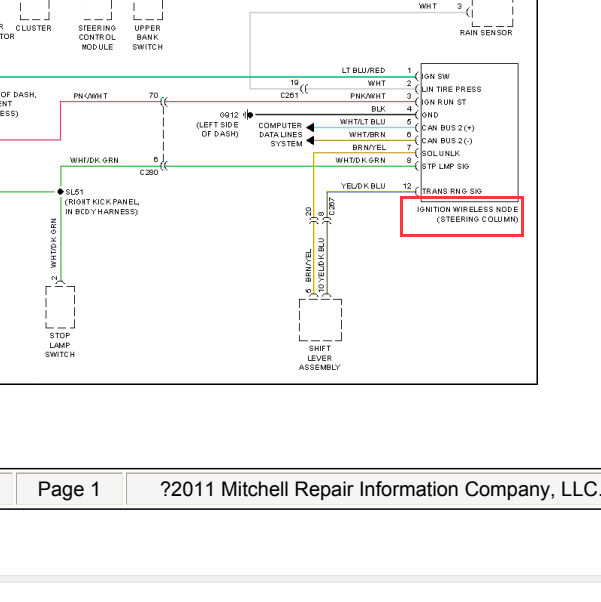Select the IGN RUN ST pin label
Image resolution: width=601 pixels, height=602 pixels.
[444, 102]
